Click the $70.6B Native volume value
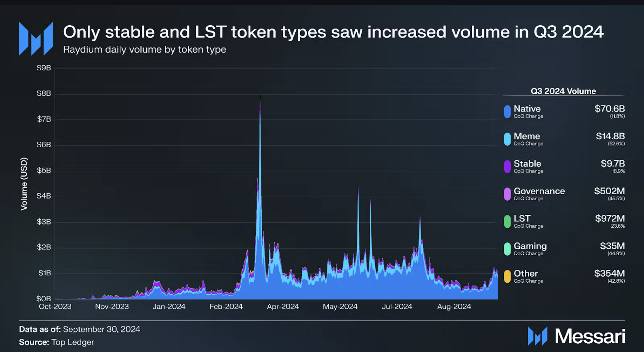 (610, 109)
